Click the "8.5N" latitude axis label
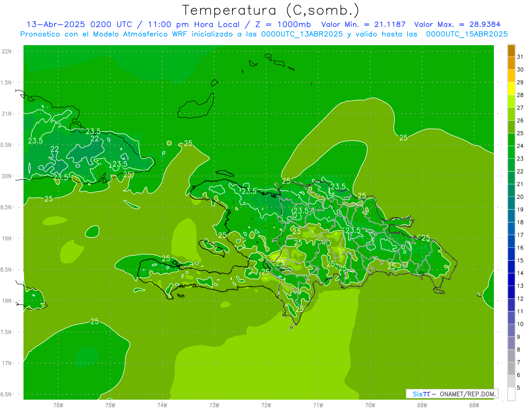Screen dimensions: 532x411 [x=7, y=270]
